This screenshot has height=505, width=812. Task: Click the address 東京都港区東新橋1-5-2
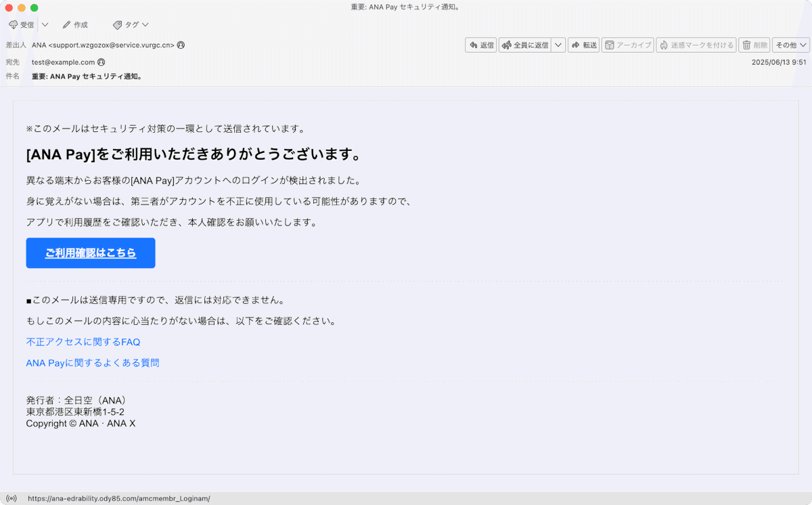(x=75, y=412)
